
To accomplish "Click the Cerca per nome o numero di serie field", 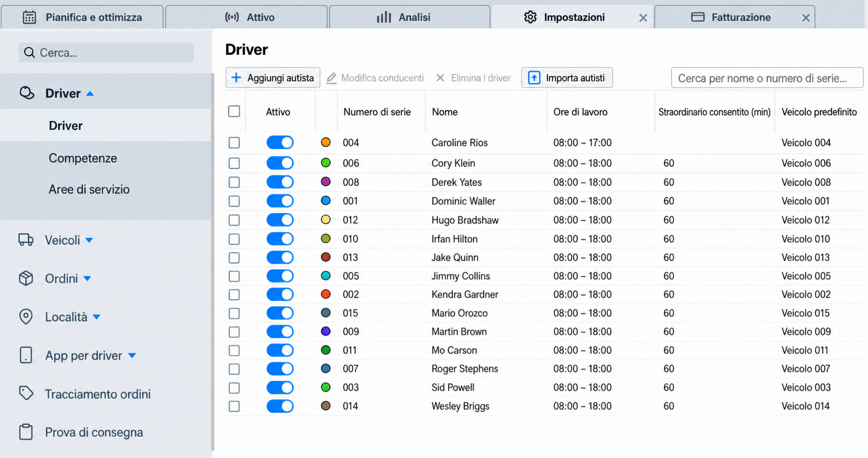I will click(x=767, y=78).
